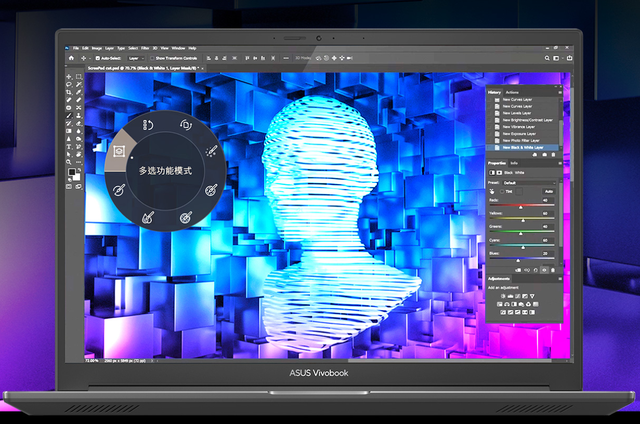This screenshot has height=424, width=640.
Task: Select New Black & White Layer history state
Action: click(524, 148)
